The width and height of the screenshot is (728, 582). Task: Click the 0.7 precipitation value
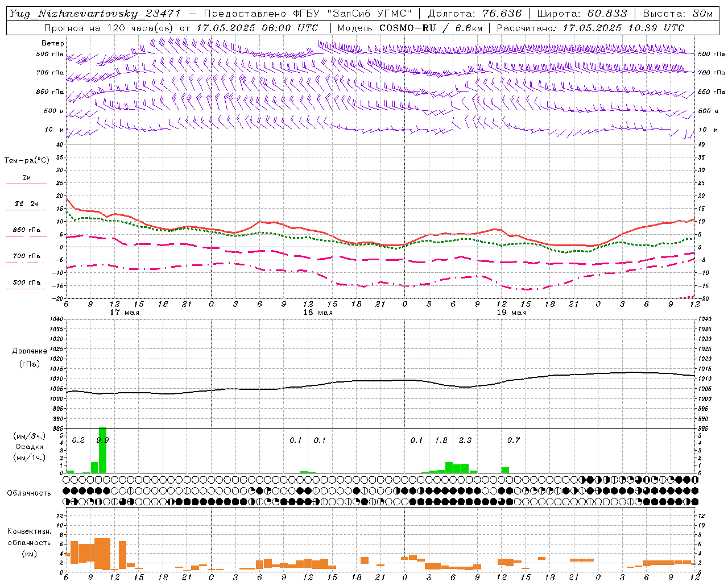point(514,440)
